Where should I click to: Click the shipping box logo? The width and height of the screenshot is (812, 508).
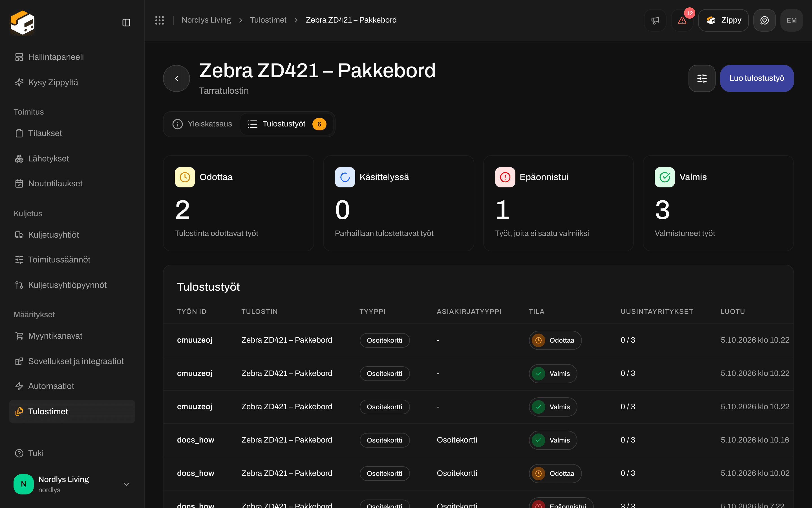click(x=23, y=23)
